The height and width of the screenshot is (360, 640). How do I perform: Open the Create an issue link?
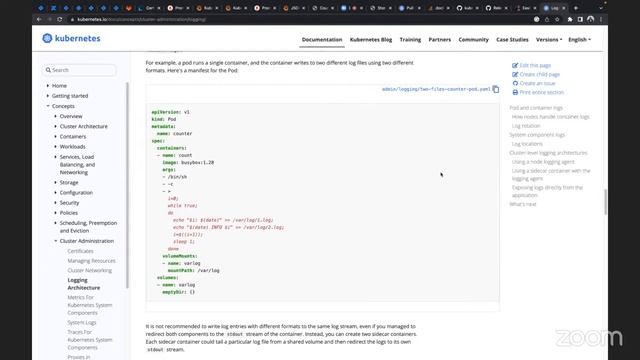click(x=538, y=83)
